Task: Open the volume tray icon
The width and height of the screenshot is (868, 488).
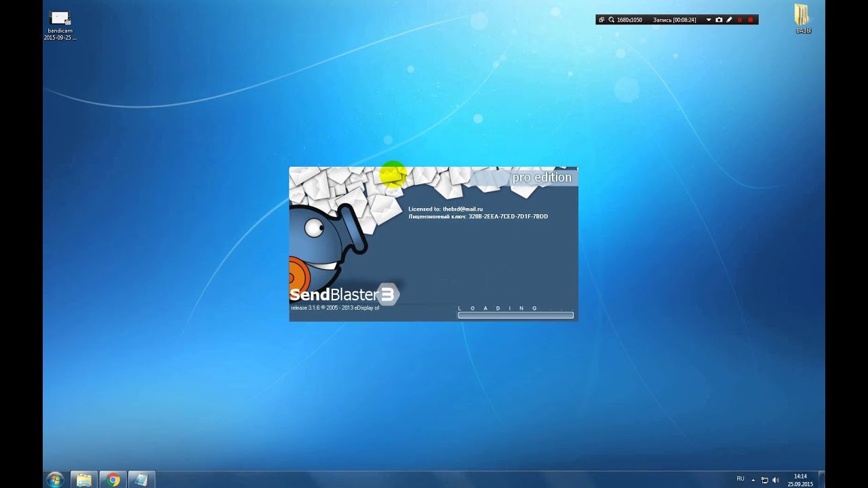Action: point(776,480)
